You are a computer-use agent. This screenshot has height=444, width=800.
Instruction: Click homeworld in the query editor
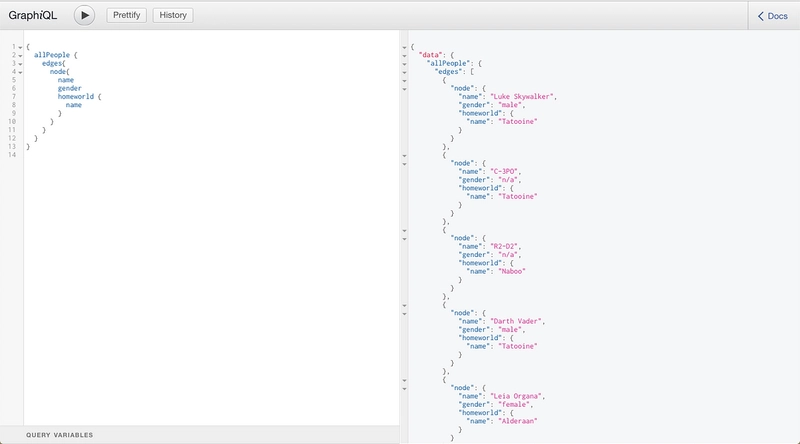[x=76, y=96]
